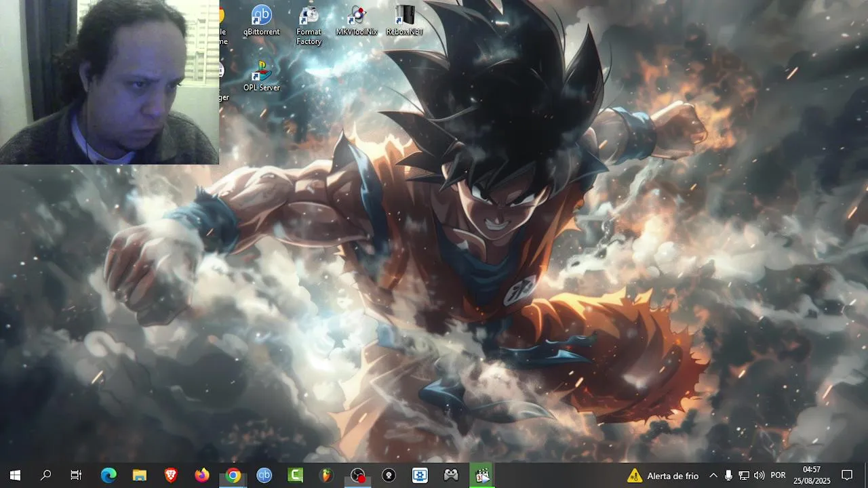This screenshot has width=868, height=488.
Task: Open the taskbar search magnifier
Action: tap(46, 476)
